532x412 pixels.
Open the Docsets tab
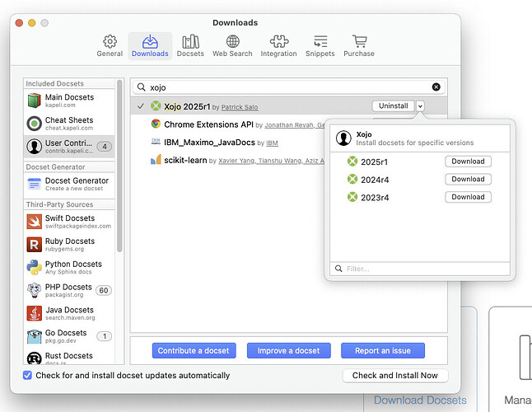(190, 46)
